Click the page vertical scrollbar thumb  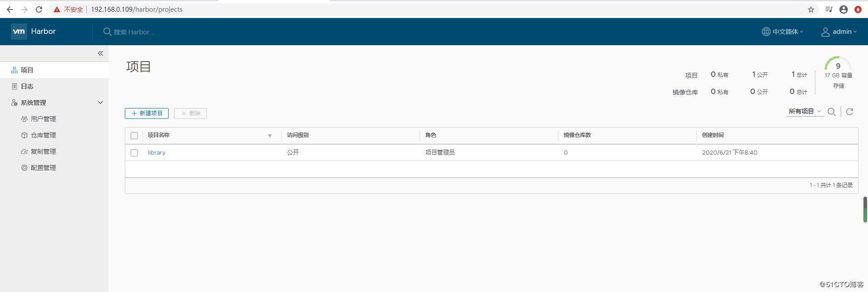(865, 209)
